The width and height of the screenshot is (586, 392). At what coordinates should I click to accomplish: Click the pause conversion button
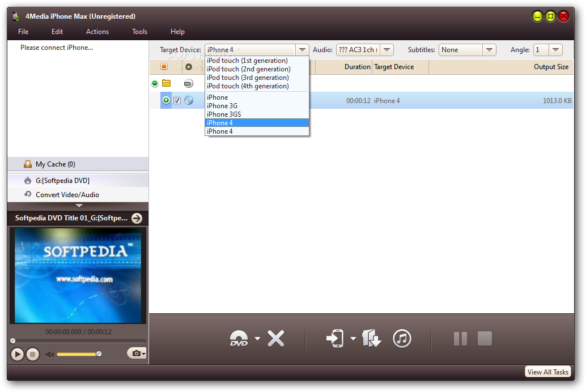coord(460,339)
